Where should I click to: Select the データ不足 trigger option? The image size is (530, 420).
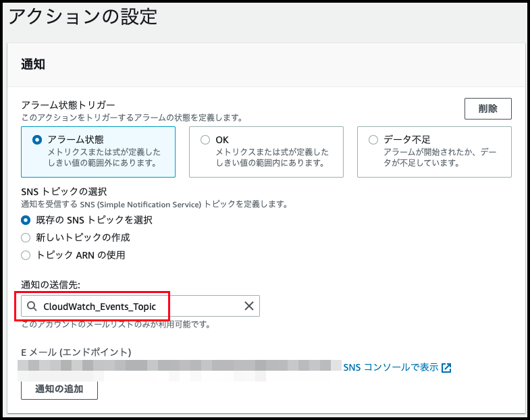click(373, 140)
